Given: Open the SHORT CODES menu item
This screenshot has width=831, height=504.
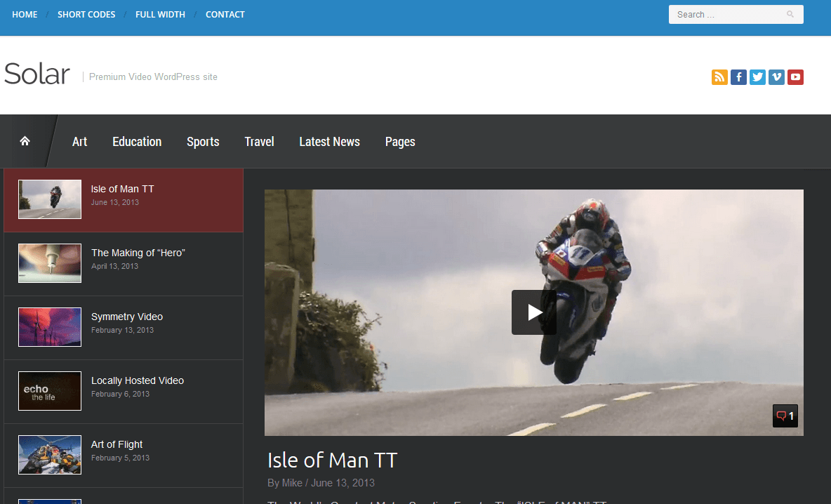Looking at the screenshot, I should coord(86,14).
